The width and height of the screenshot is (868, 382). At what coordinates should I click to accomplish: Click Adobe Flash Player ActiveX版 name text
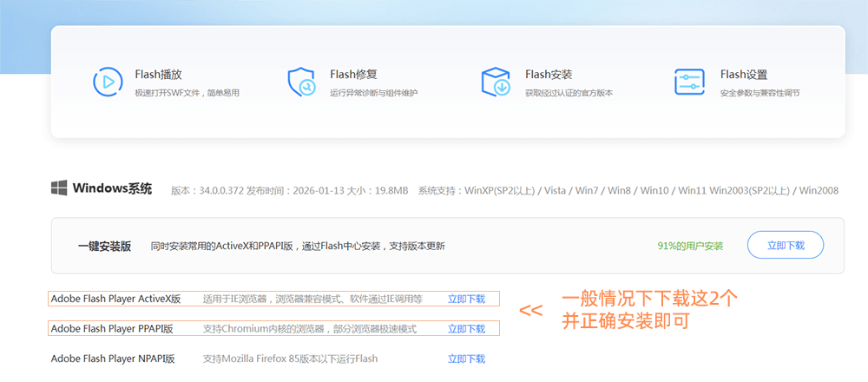[x=115, y=299]
